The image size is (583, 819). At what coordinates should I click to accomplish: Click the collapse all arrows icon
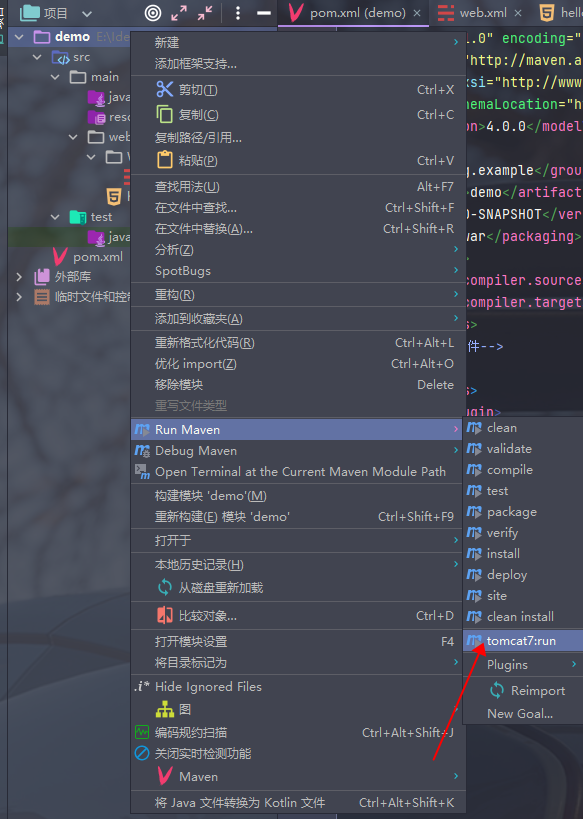point(205,13)
